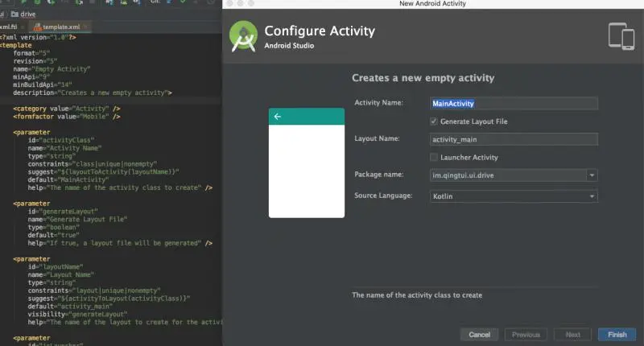Click the <?xml version="1.0"?> line
644x346 pixels.
pos(38,37)
